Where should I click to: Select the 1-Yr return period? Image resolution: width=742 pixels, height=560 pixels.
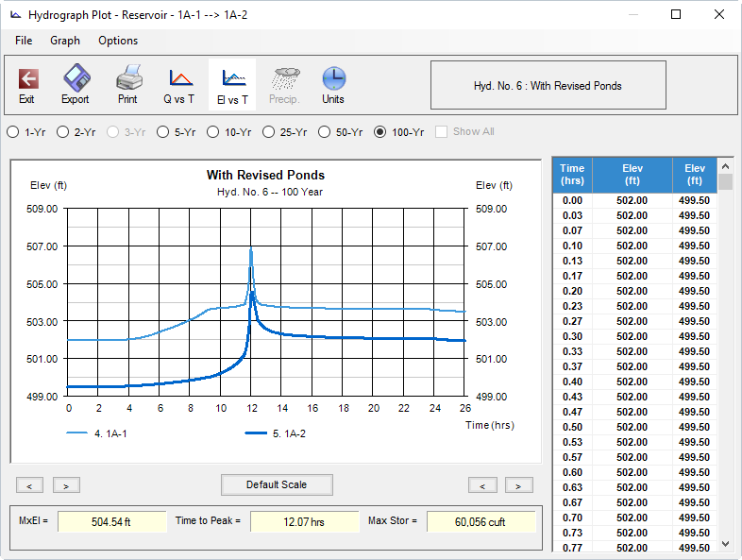click(13, 132)
